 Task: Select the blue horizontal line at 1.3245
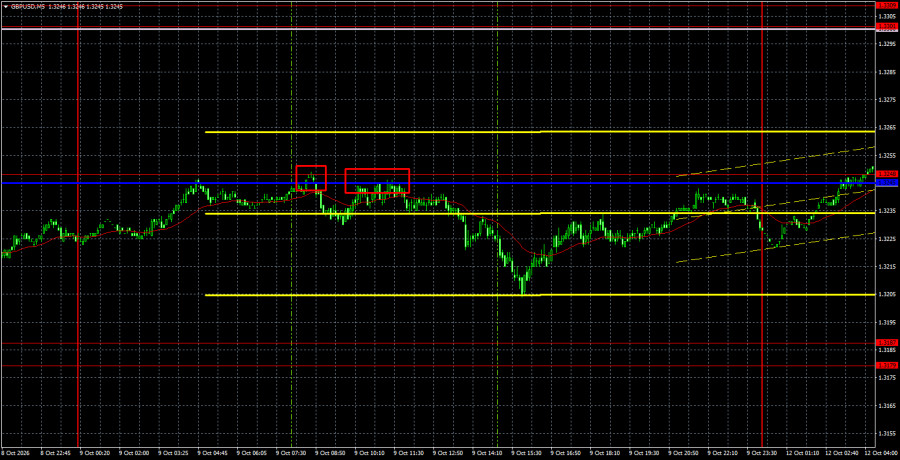click(x=437, y=183)
